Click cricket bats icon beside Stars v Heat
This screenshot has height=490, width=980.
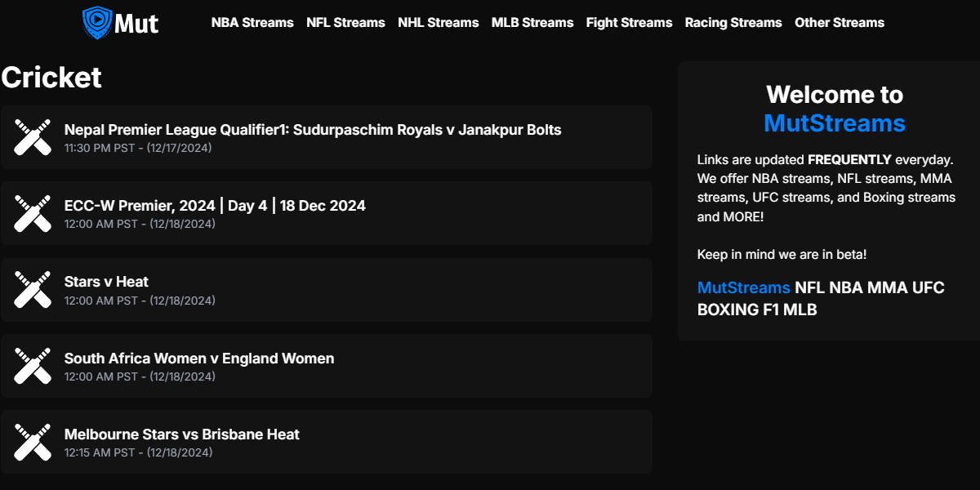pyautogui.click(x=33, y=289)
